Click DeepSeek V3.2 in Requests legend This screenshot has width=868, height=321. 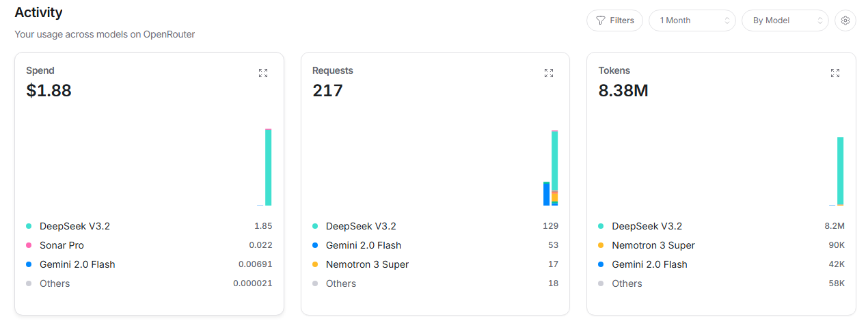click(x=361, y=226)
